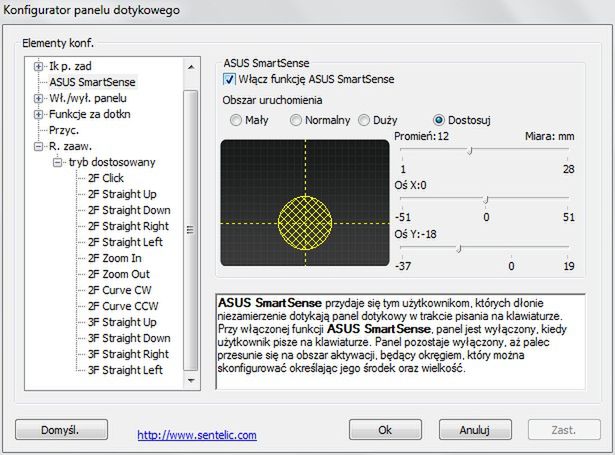Click the tree scrollbar up arrow
615x455 pixels.
tap(191, 67)
